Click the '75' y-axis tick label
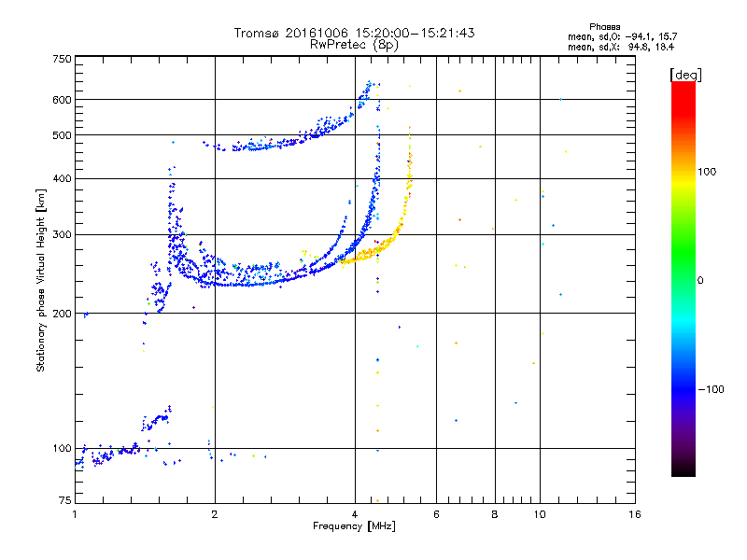The height and width of the screenshot is (560, 747). [x=65, y=500]
